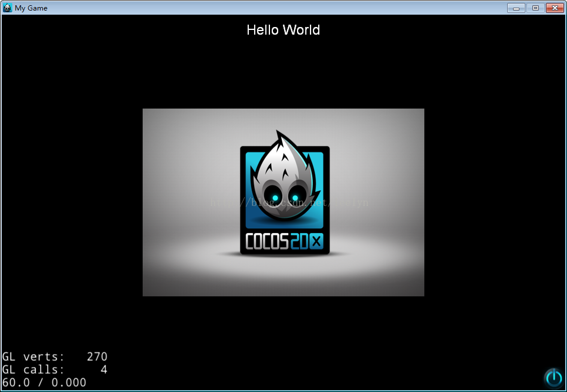Click the Cocos2d-x logo image

283,202
